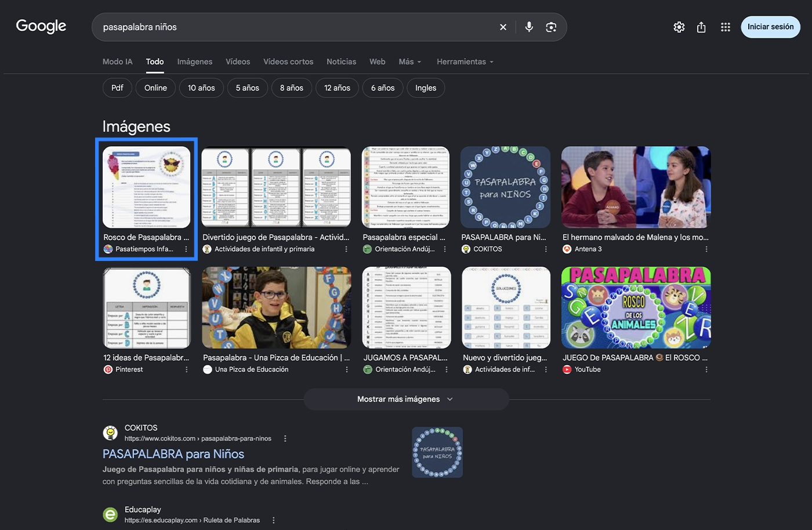Open three-dot menu for the Antena 3 image
812x530 pixels.
(x=706, y=249)
